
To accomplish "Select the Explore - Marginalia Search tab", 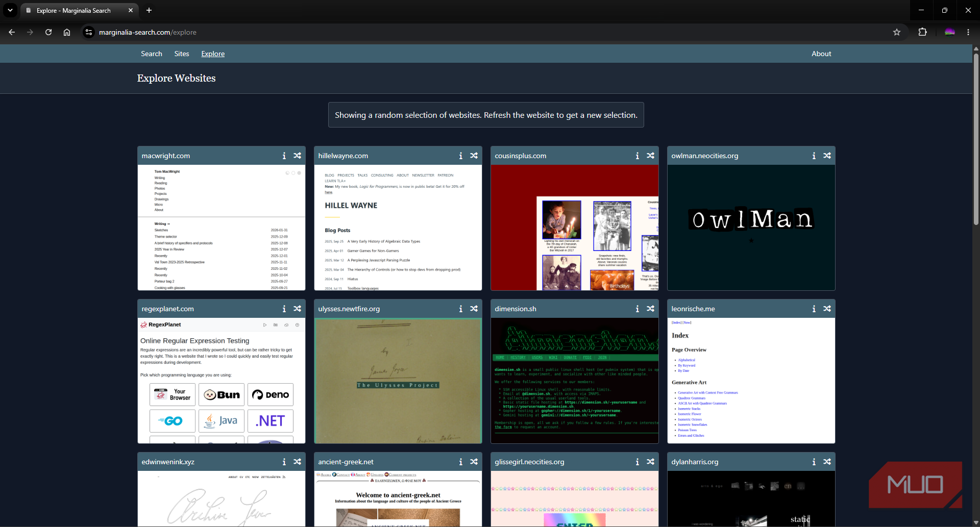I will click(79, 10).
